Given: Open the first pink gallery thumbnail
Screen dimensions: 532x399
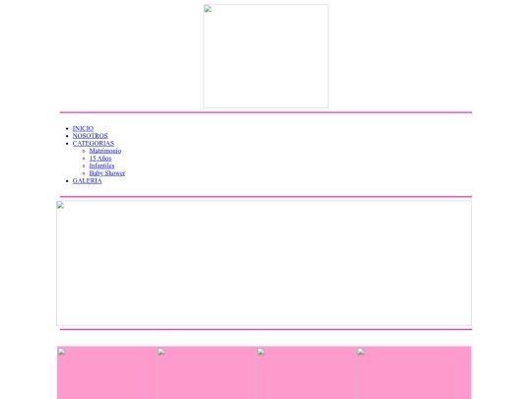Looking at the screenshot, I should 106,372.
